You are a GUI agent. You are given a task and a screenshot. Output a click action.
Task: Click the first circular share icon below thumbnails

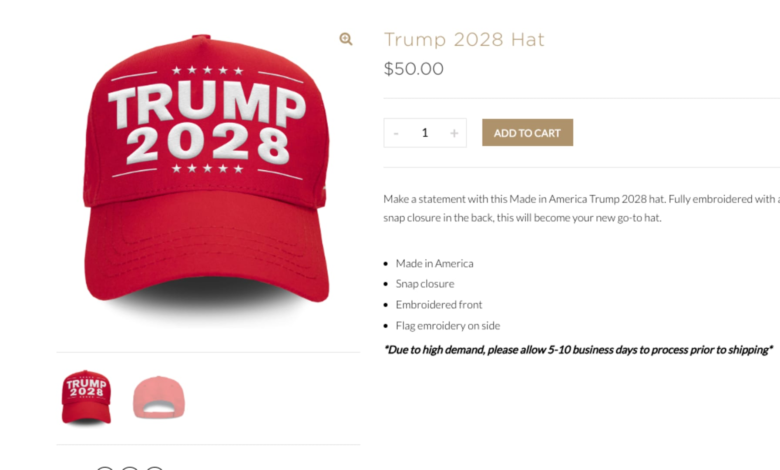(x=104, y=468)
